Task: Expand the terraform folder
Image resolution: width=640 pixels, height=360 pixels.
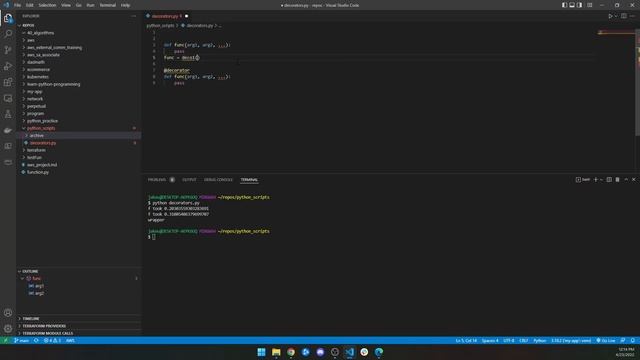Action: click(x=36, y=150)
